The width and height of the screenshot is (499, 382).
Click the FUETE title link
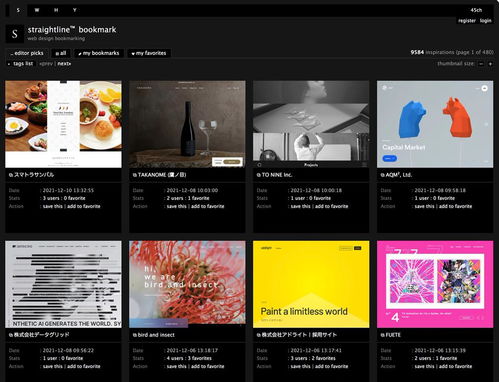[393, 335]
